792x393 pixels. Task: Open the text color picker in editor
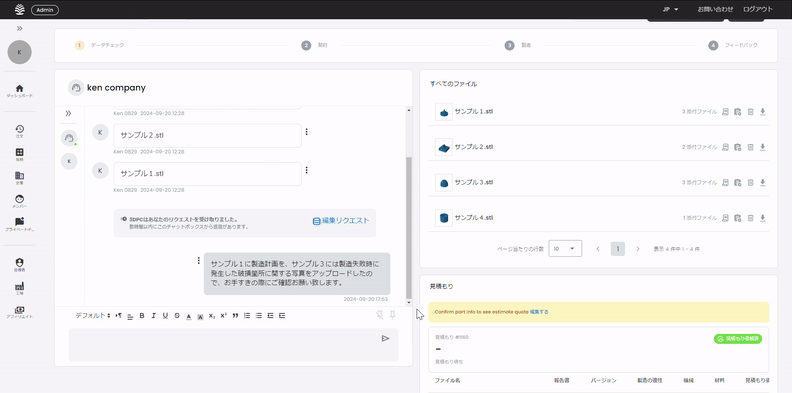(188, 316)
